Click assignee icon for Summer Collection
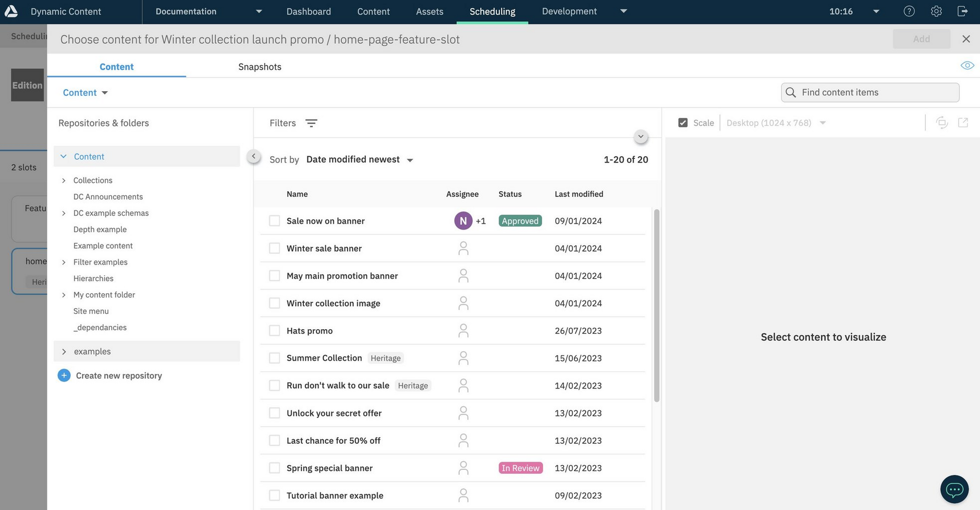Image resolution: width=980 pixels, height=510 pixels. 463,358
